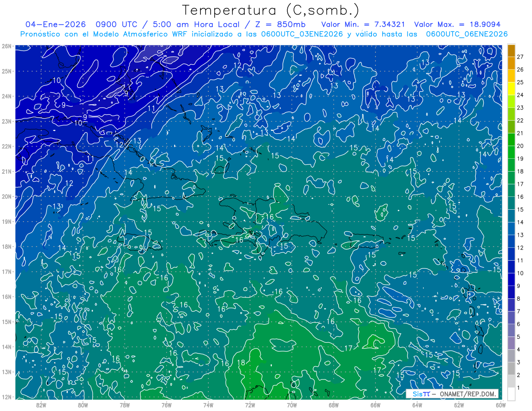Click the 26N latitude axis label
The width and height of the screenshot is (532, 411).
tap(7, 46)
